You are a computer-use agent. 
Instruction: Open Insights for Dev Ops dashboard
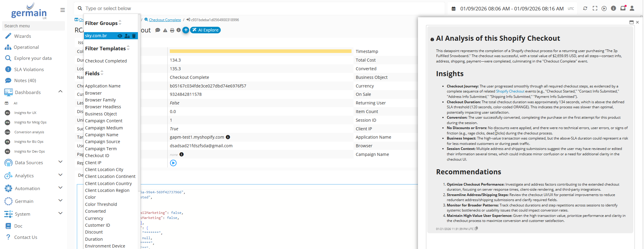click(29, 151)
